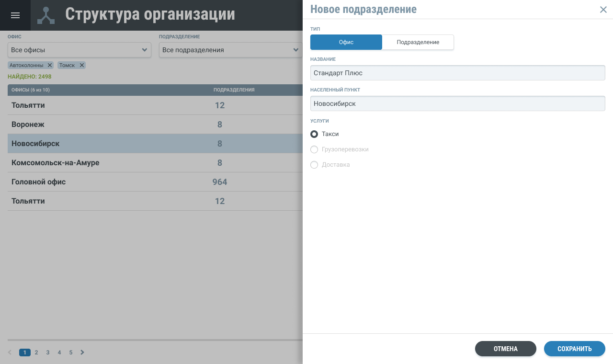The image size is (613, 364).
Task: Remove the Томск filter tag
Action: [x=81, y=65]
